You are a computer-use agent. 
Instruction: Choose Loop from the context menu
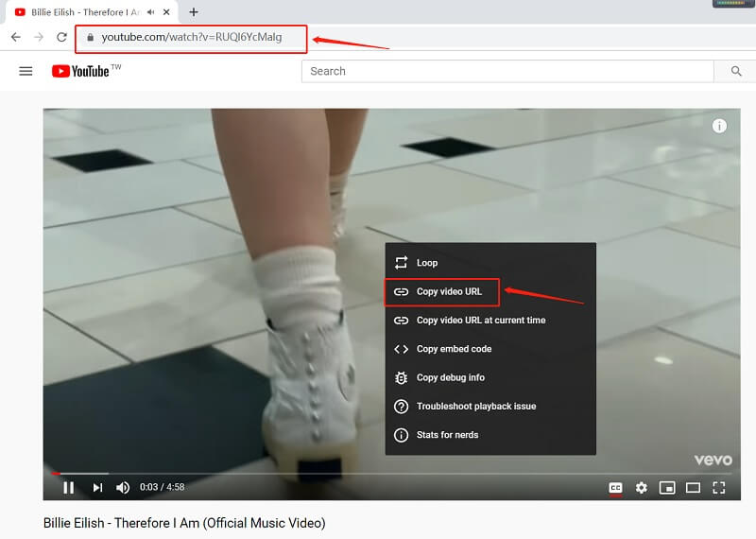[x=490, y=263]
